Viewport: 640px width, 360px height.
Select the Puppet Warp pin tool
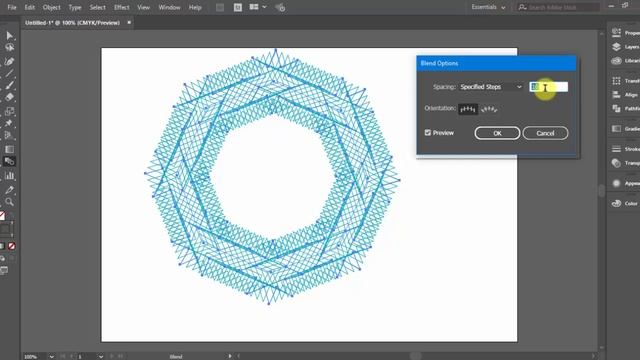(x=9, y=123)
